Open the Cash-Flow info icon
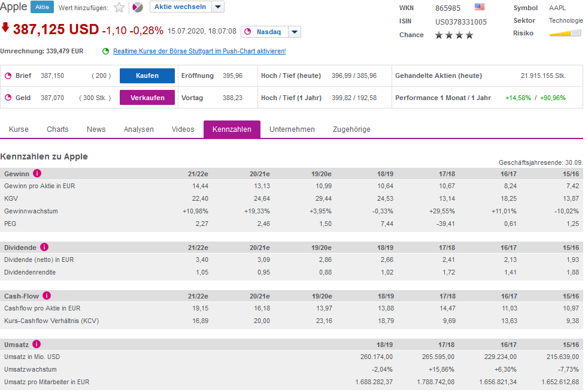Image resolution: width=588 pixels, height=392 pixels. pos(47,295)
